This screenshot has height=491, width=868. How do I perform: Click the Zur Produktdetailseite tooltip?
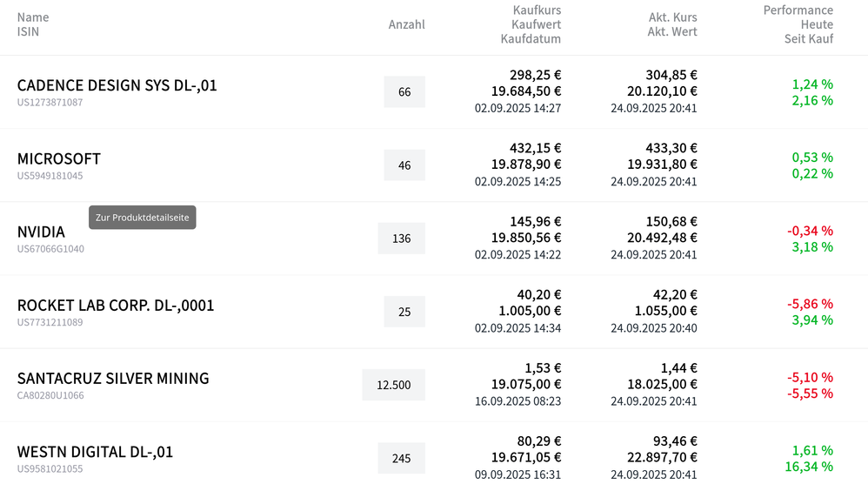143,218
